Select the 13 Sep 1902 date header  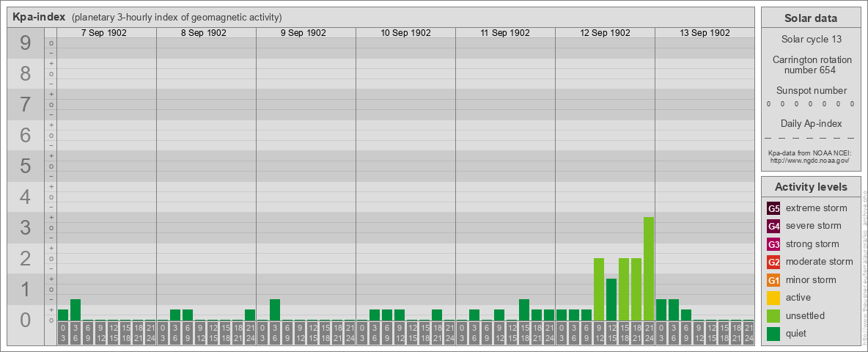[704, 33]
